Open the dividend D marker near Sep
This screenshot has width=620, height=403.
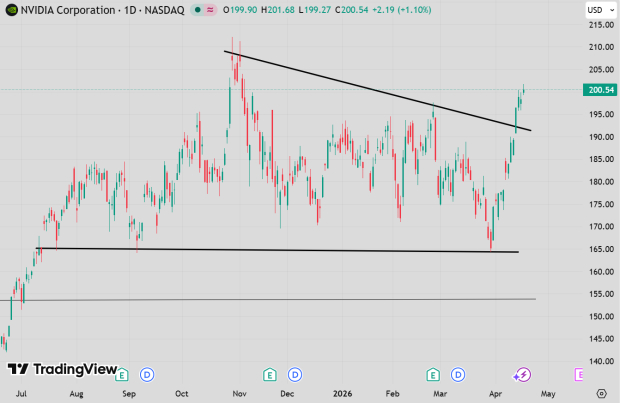point(147,375)
